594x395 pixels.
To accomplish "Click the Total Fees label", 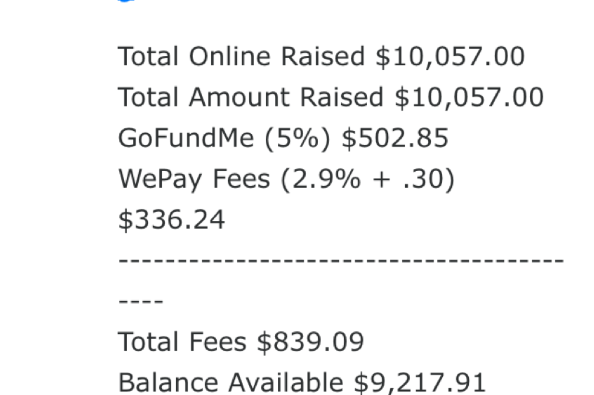I will [183, 342].
